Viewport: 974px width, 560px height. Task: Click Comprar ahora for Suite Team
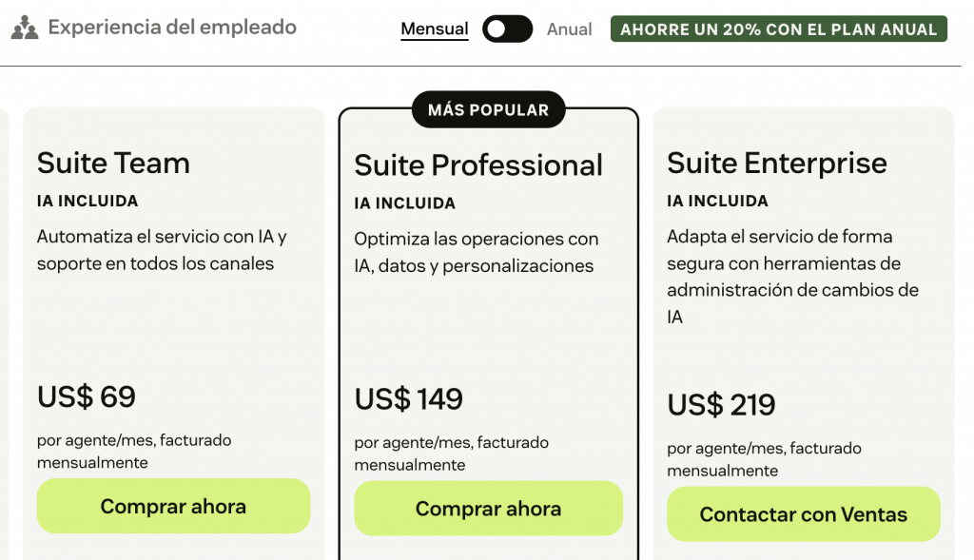click(x=173, y=506)
